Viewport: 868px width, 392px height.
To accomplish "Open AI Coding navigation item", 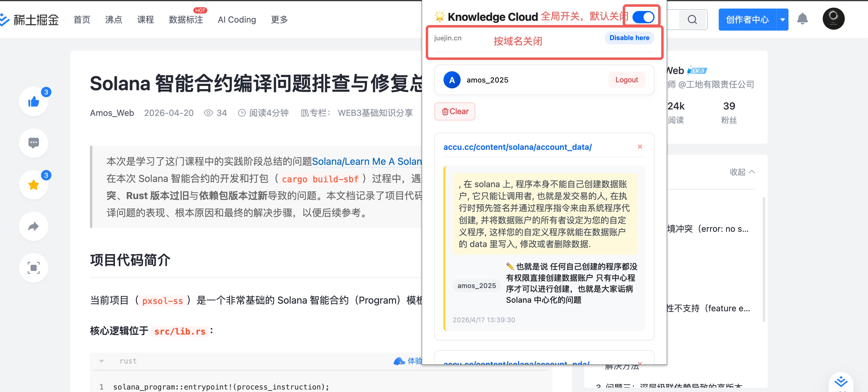I will (237, 20).
